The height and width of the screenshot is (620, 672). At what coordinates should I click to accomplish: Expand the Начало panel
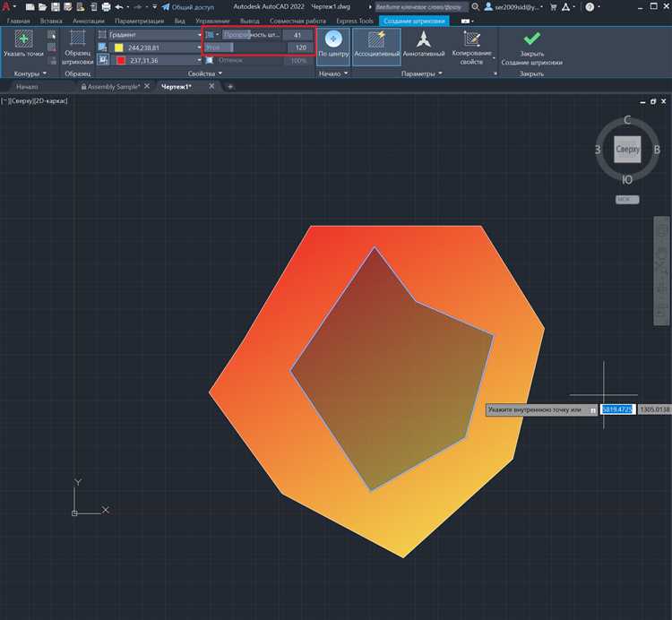pyautogui.click(x=333, y=73)
